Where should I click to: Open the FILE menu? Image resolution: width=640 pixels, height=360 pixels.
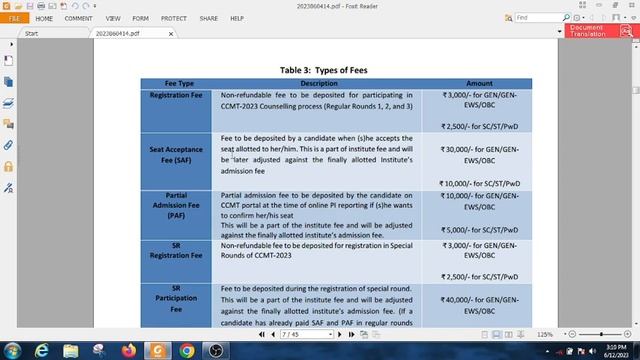click(x=14, y=18)
